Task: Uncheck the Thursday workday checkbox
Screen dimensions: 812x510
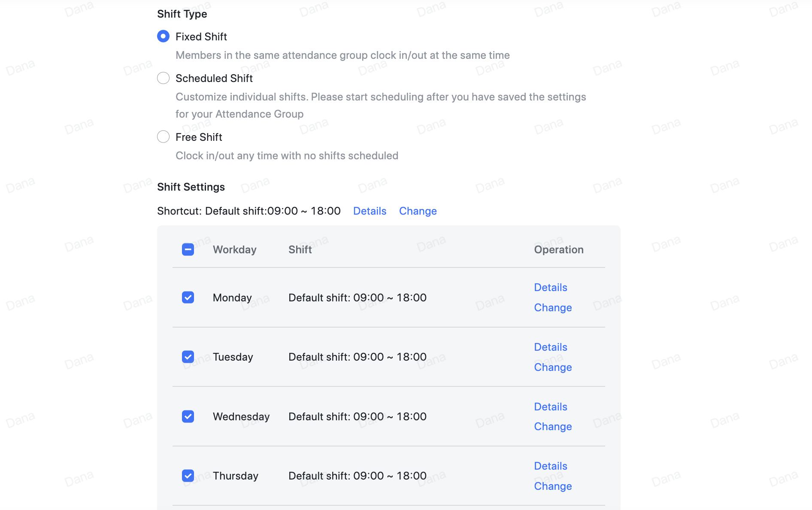Action: tap(188, 476)
